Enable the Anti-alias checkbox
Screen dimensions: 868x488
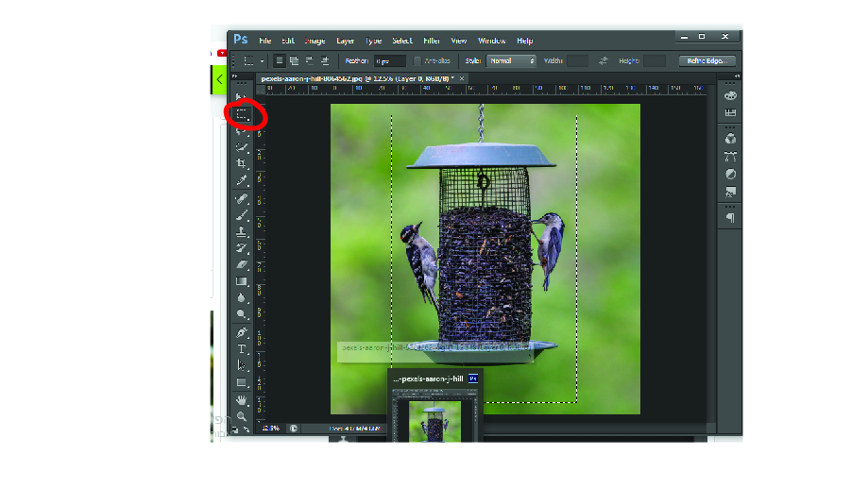(x=418, y=60)
